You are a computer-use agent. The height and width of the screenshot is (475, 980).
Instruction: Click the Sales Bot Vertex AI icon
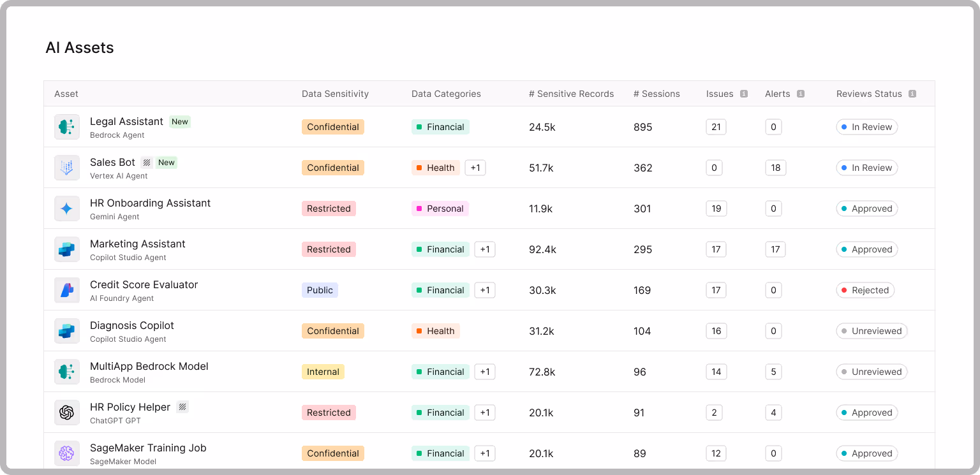tap(67, 168)
